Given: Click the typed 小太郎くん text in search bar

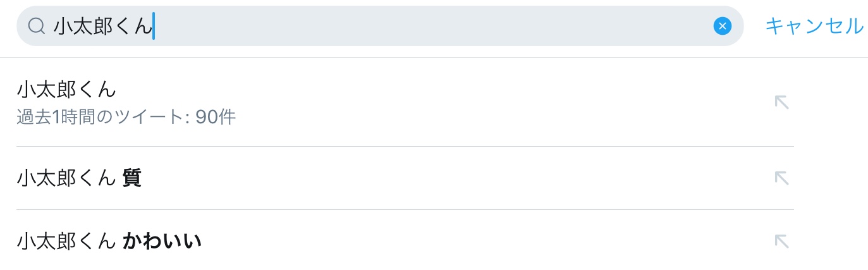Looking at the screenshot, I should pos(102,26).
